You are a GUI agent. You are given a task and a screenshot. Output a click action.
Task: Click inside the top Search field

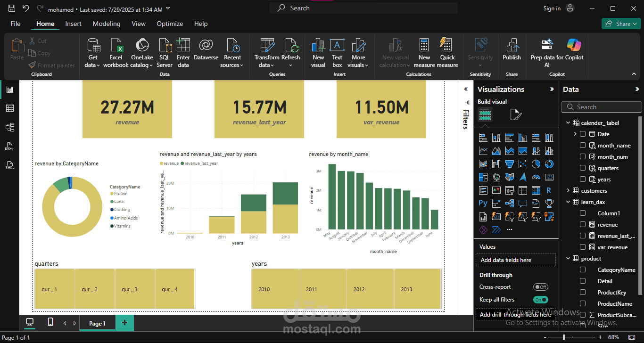click(x=363, y=8)
